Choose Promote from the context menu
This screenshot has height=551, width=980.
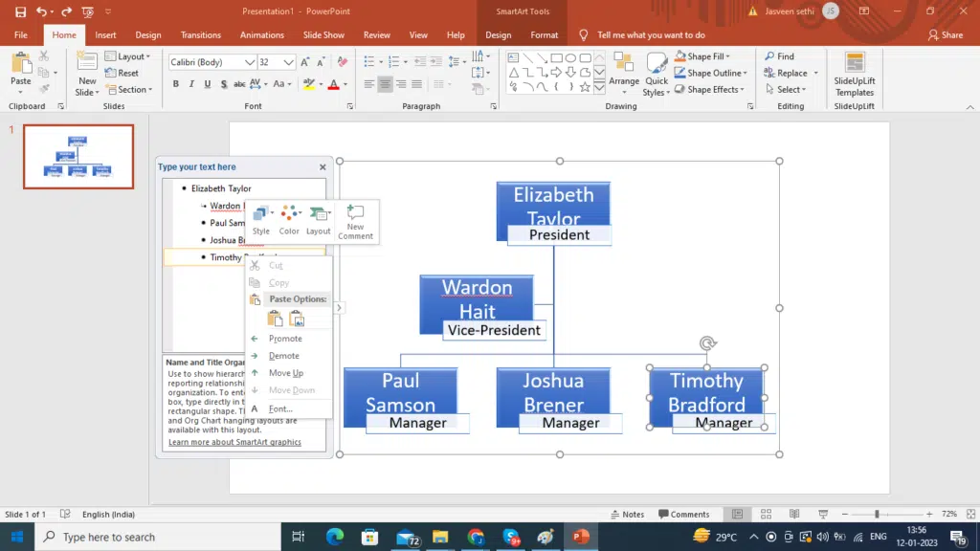285,339
